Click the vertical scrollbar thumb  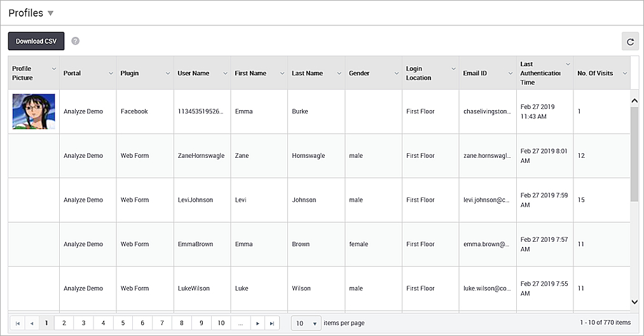click(x=634, y=154)
